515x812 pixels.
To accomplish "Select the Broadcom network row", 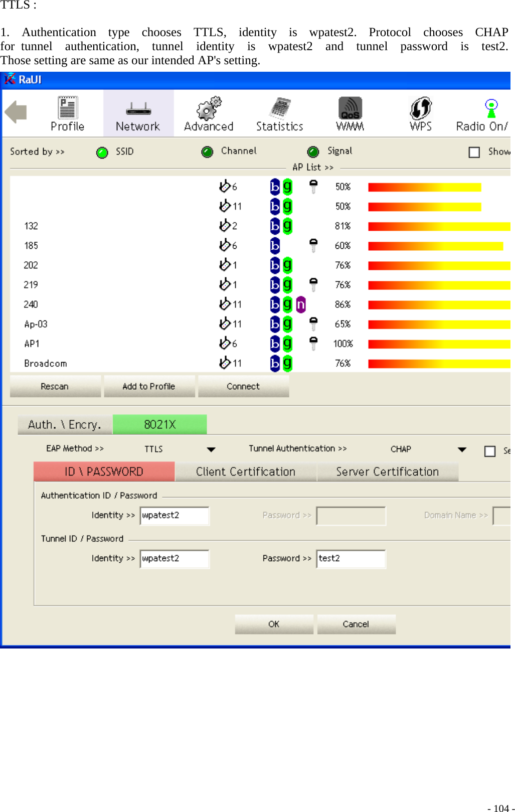I will click(x=260, y=363).
